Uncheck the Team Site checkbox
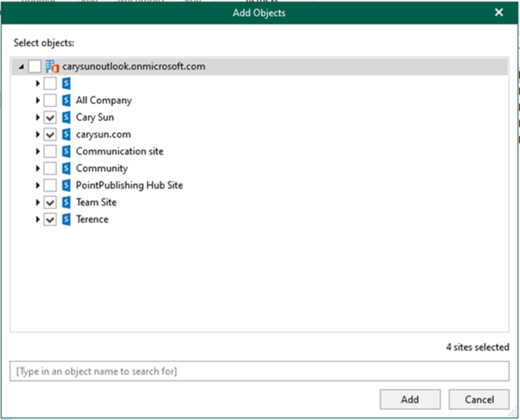520x420 pixels. [50, 203]
